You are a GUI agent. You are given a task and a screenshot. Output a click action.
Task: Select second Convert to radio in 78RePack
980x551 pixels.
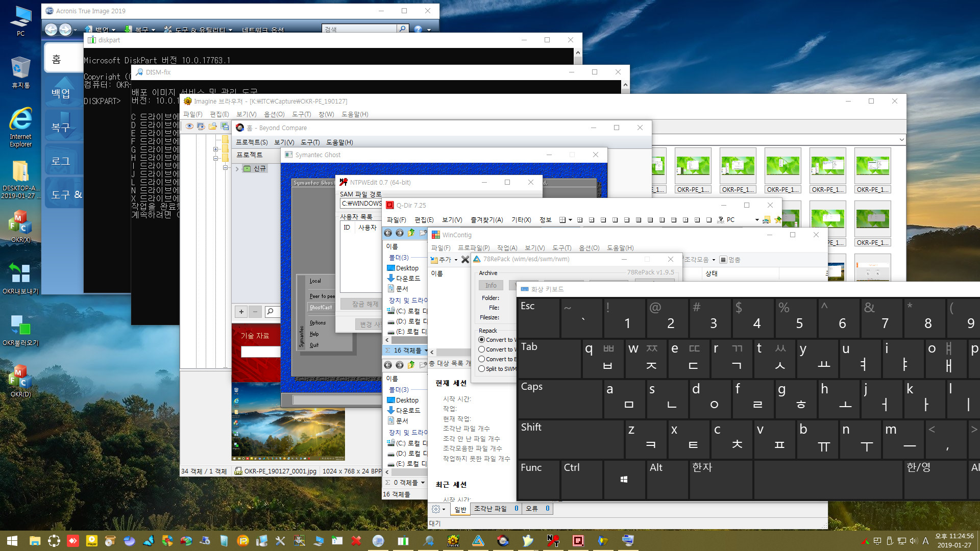(481, 349)
